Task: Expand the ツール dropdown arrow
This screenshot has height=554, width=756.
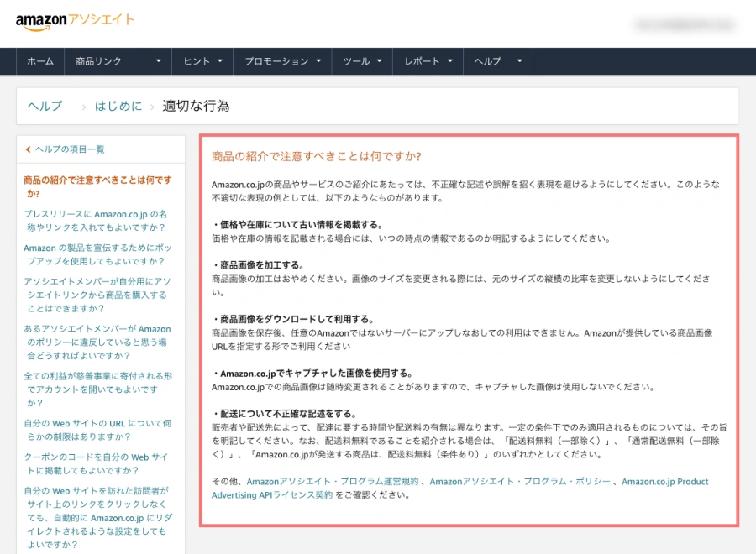Action: (x=379, y=61)
